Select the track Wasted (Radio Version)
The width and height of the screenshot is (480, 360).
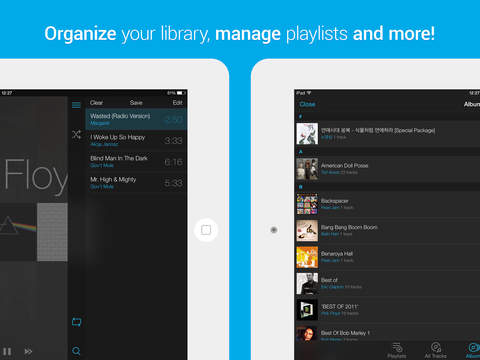pos(136,119)
